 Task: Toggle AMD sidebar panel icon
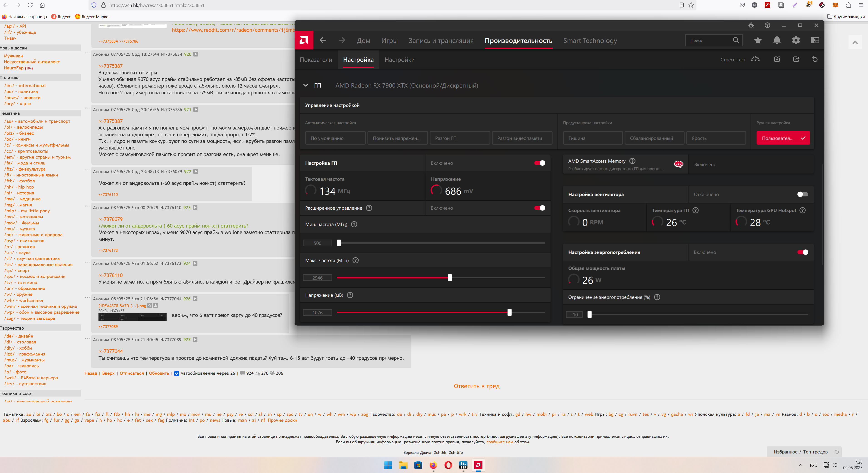click(815, 40)
